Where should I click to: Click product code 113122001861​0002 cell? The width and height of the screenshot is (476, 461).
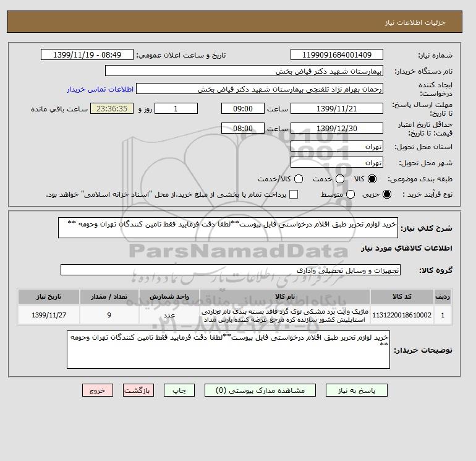402,315
